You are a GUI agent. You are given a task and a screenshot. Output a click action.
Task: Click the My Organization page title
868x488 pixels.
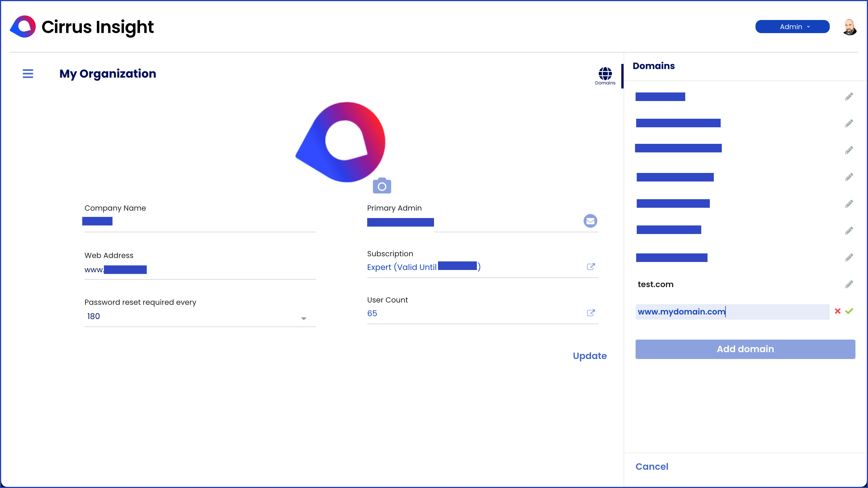coord(107,74)
